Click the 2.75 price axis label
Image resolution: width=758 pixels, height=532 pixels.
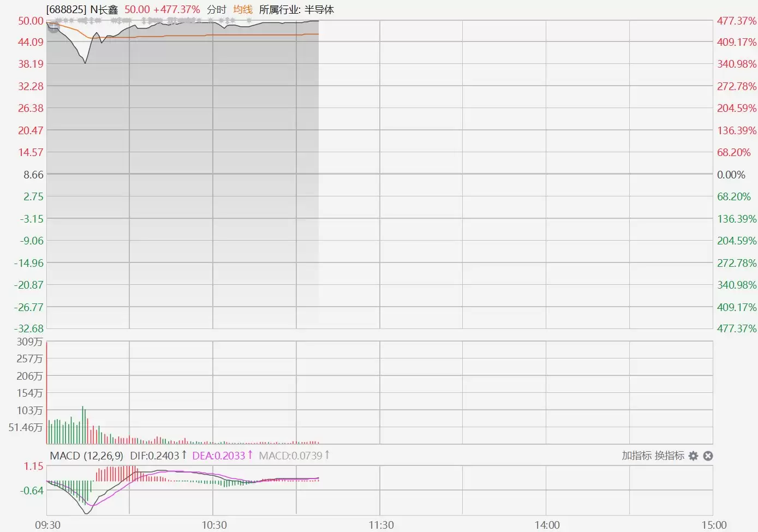[33, 196]
